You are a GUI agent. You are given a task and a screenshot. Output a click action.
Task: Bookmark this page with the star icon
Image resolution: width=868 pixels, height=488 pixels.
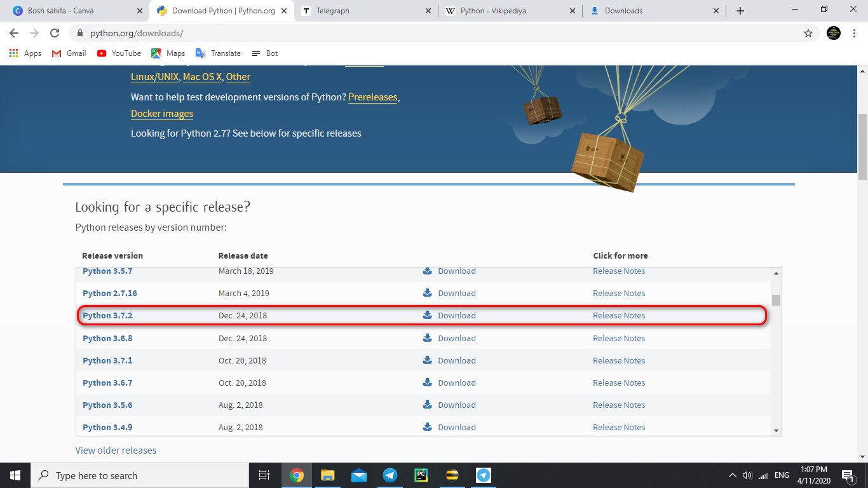point(808,33)
